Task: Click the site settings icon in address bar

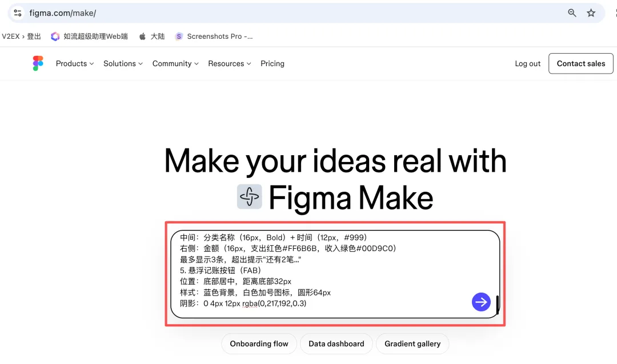Action: (x=17, y=13)
